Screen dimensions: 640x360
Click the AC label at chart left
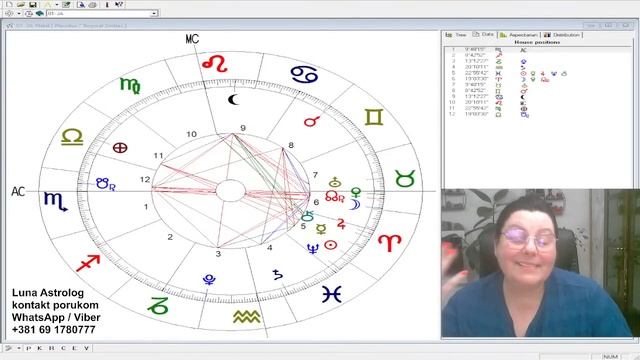18,191
